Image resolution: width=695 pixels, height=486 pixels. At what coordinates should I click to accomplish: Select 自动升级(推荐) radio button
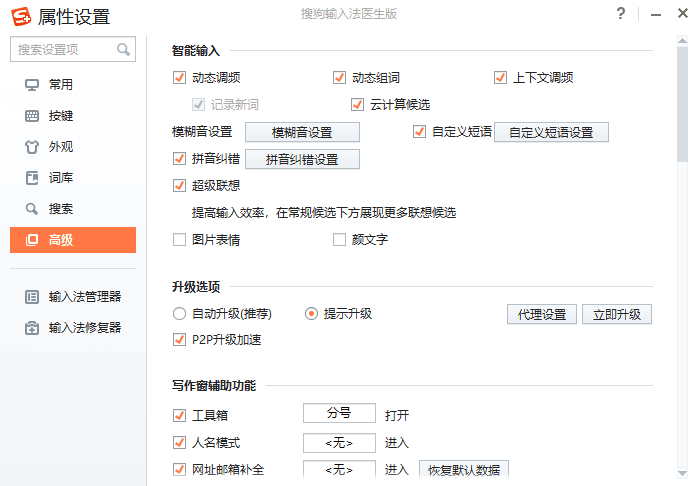pyautogui.click(x=179, y=314)
